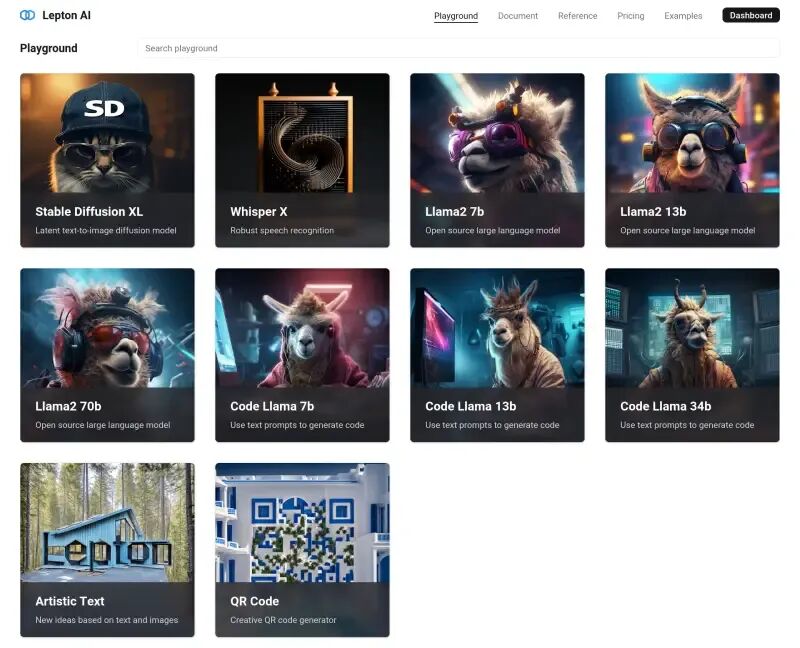Open the Llama2 7b llama image
Image resolution: width=800 pixels, height=648 pixels.
coord(497,133)
